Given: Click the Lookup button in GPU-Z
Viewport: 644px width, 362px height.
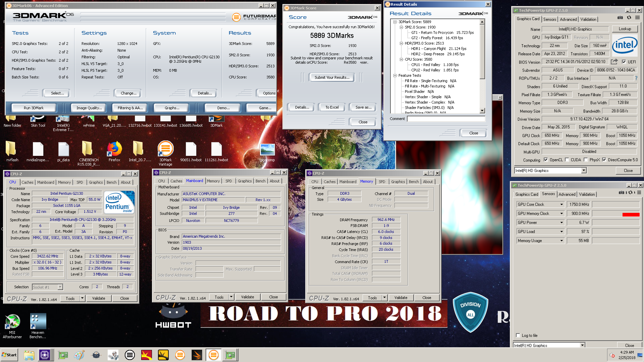Looking at the screenshot, I should pyautogui.click(x=625, y=29).
